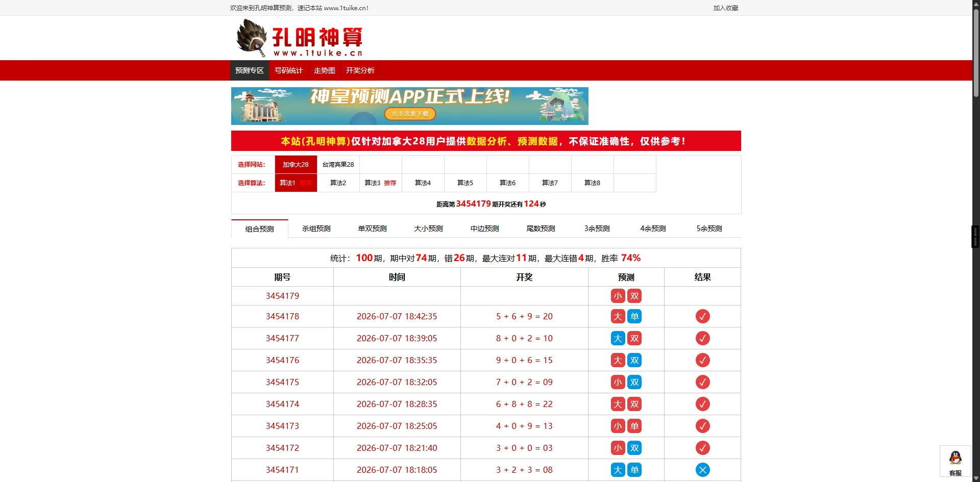Open the 预测专区 menu item
Viewport: 980px width, 482px height.
pos(250,70)
